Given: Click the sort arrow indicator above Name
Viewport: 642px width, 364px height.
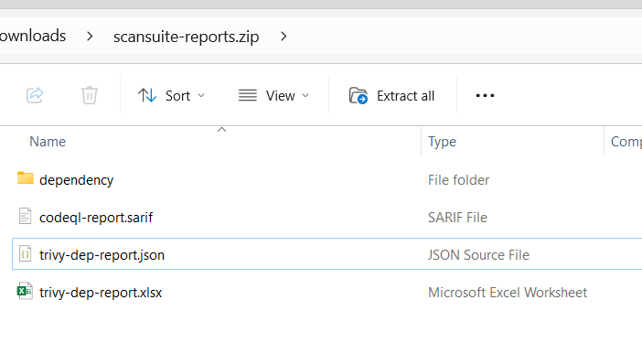Looking at the screenshot, I should pos(221,129).
